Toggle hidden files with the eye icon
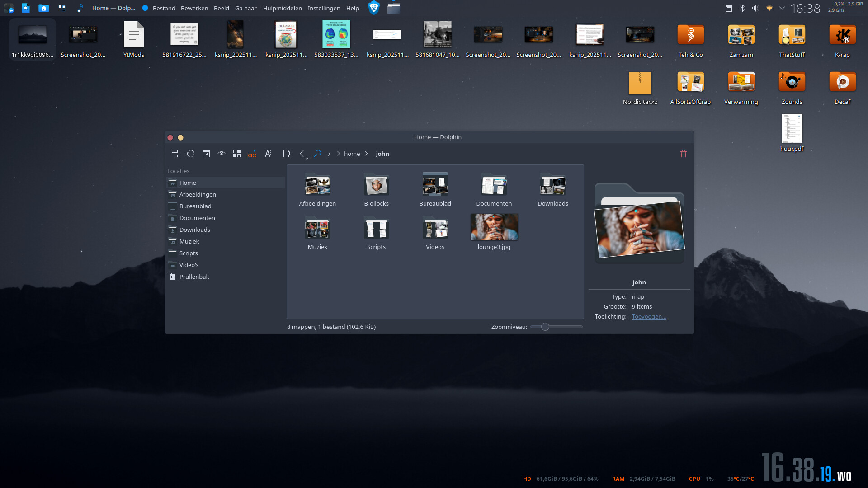The image size is (868, 488). pos(222,154)
